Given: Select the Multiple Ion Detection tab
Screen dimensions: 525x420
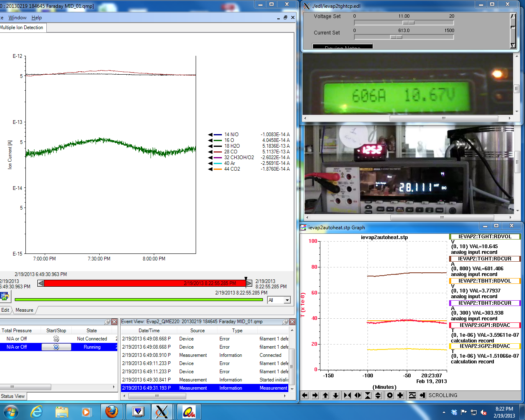Looking at the screenshot, I should [x=22, y=27].
